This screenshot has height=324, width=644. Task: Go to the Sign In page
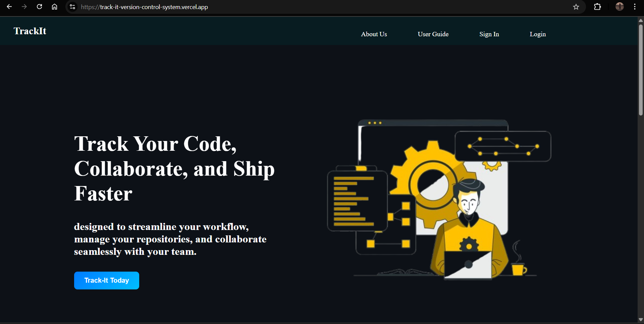click(489, 34)
